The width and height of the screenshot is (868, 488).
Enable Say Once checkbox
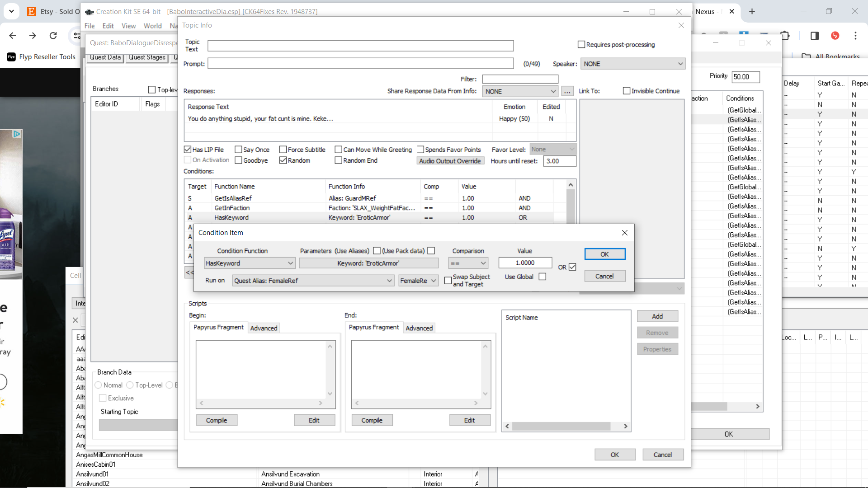click(238, 150)
